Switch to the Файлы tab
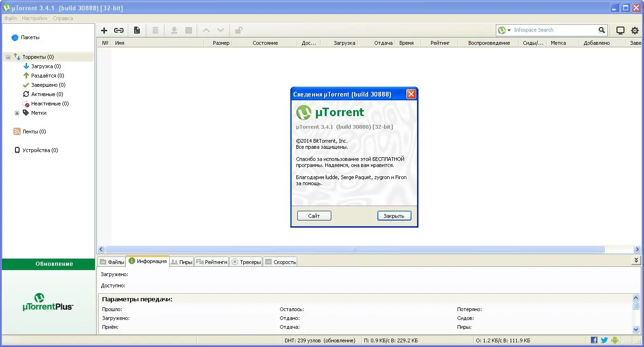 [111, 262]
